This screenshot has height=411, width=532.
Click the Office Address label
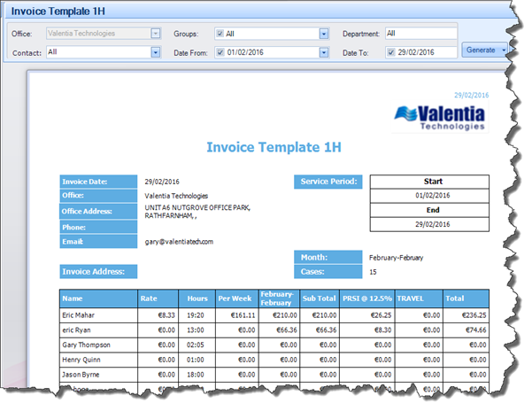98,211
